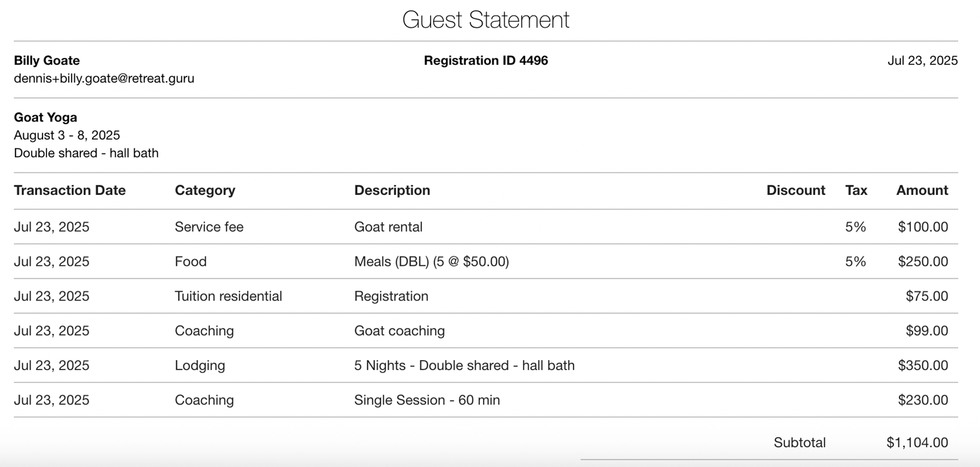This screenshot has width=980, height=467.
Task: Click the Tuition residential category
Action: [x=228, y=297]
